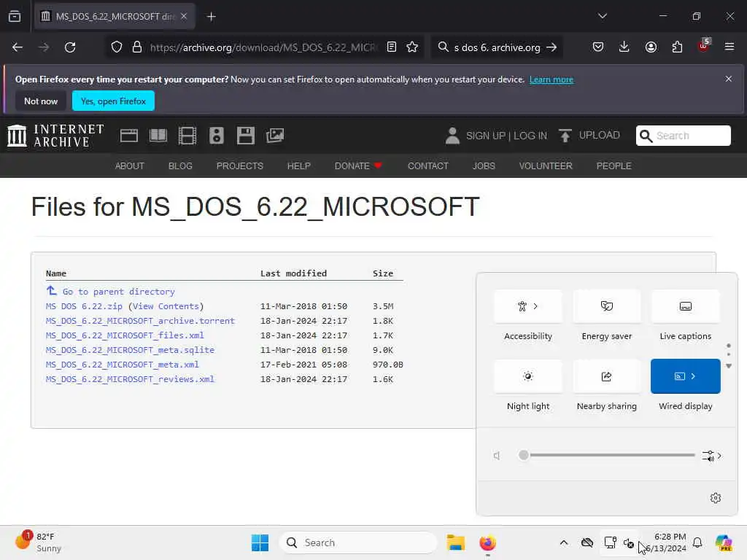Mute using the volume speaker icon
This screenshot has width=747, height=560.
pos(497,456)
